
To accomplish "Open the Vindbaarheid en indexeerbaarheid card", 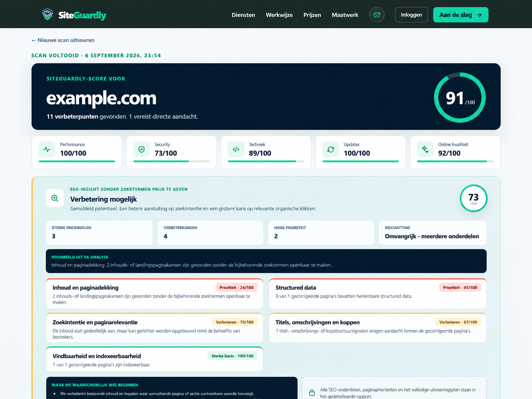I will pyautogui.click(x=155, y=359).
